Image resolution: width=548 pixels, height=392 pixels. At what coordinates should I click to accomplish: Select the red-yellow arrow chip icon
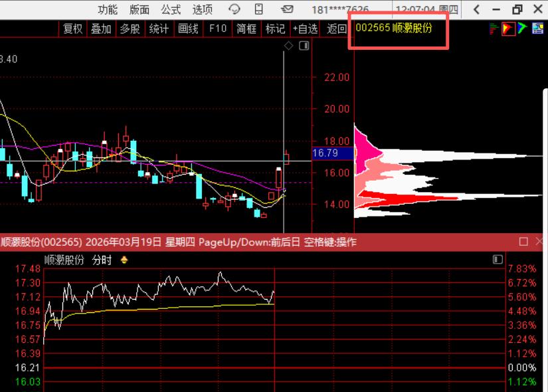pyautogui.click(x=508, y=29)
